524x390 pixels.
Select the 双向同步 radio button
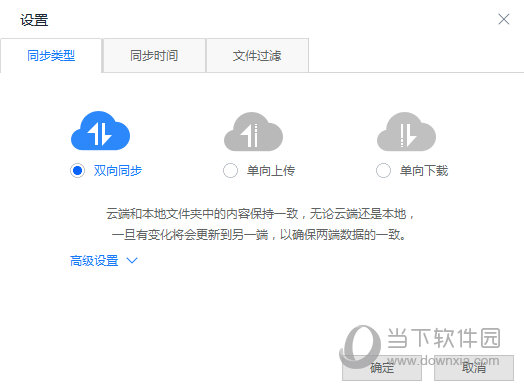[78, 170]
